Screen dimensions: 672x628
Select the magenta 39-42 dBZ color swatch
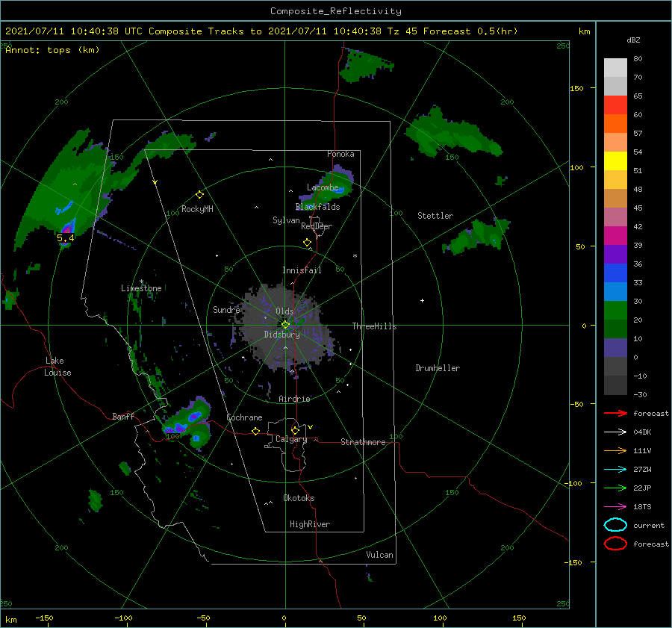tap(615, 235)
